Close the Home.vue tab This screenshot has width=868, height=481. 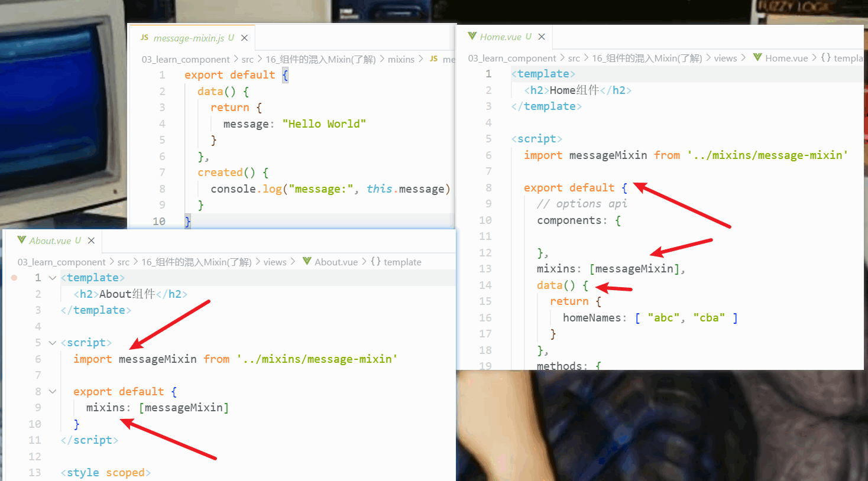point(541,37)
